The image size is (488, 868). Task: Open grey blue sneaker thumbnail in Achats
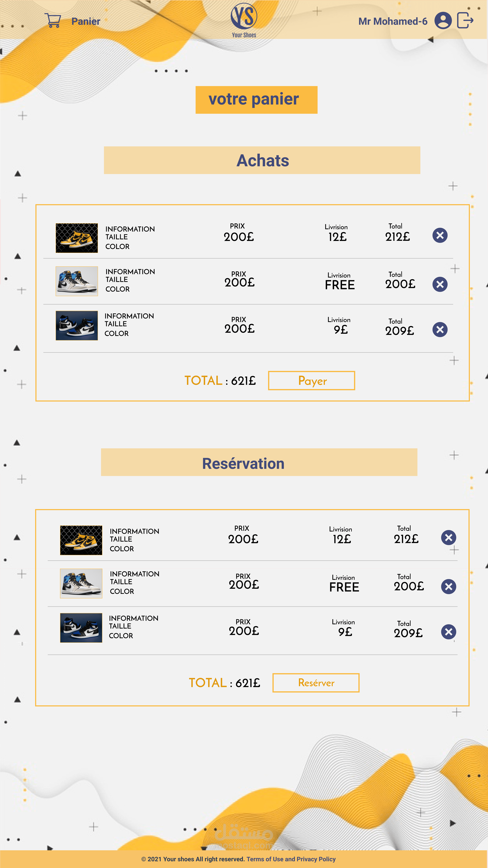pyautogui.click(x=77, y=281)
